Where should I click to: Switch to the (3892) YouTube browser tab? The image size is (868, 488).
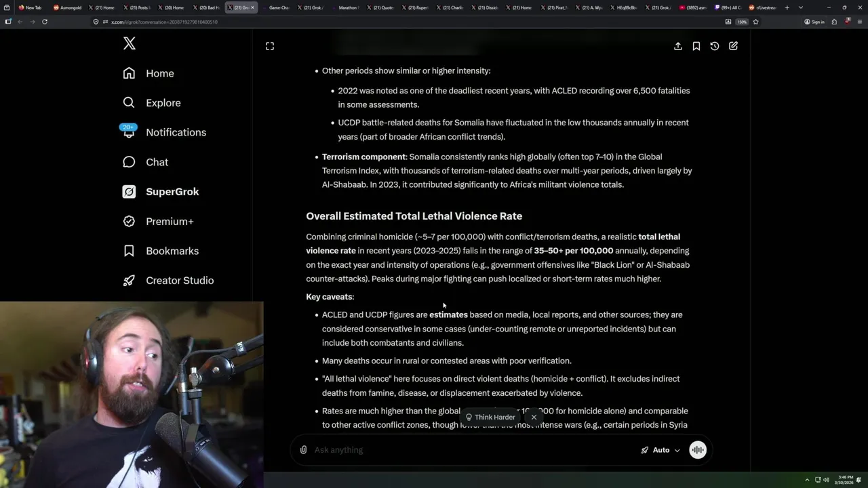[693, 7]
